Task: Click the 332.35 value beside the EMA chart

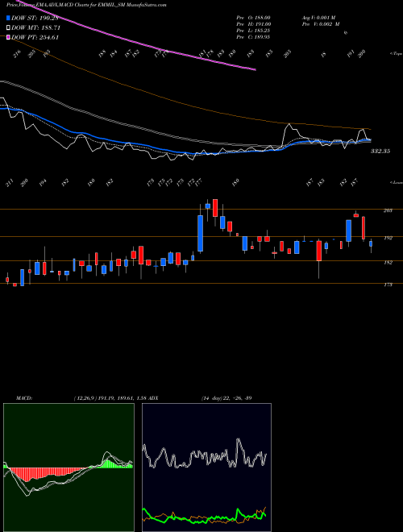Action: click(380, 152)
